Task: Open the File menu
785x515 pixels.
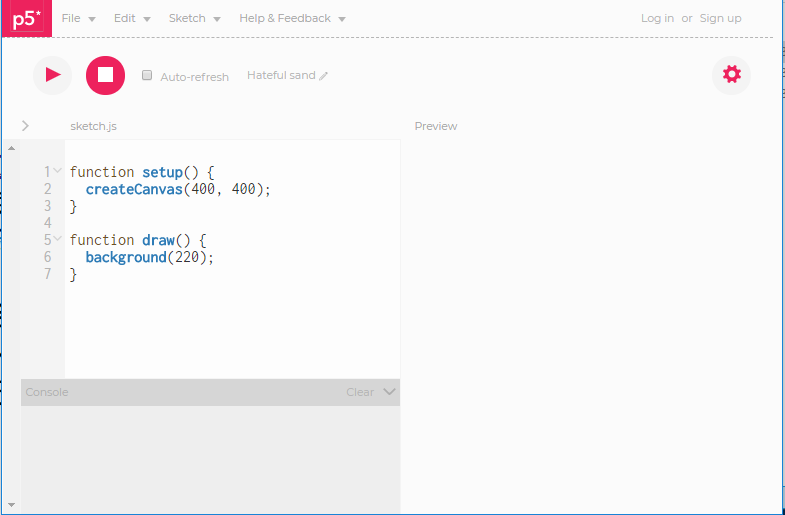Action: click(78, 18)
